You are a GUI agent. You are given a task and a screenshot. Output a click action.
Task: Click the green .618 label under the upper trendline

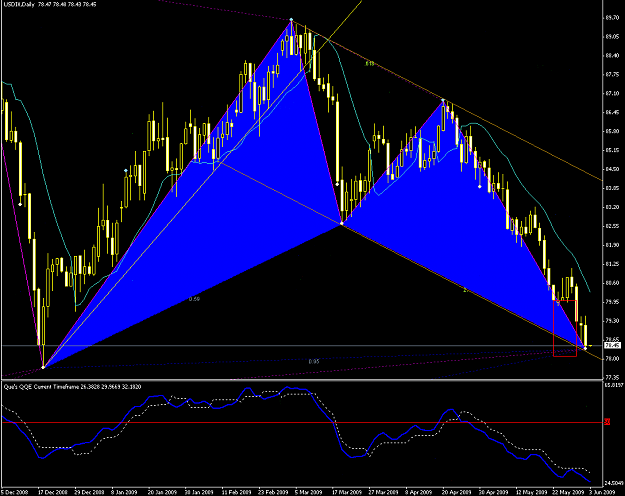click(x=370, y=63)
